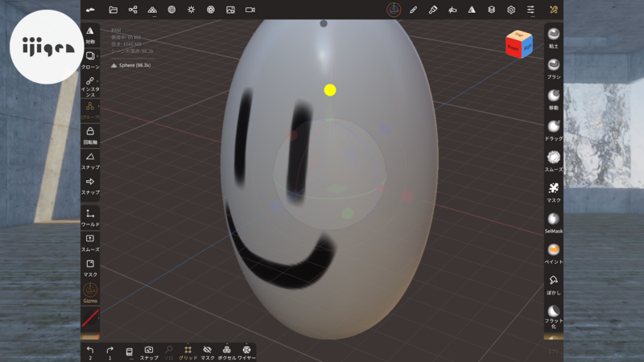Select the ドラッグ (Drag) tool
Screen dimensions: 644x362
[x=554, y=130]
